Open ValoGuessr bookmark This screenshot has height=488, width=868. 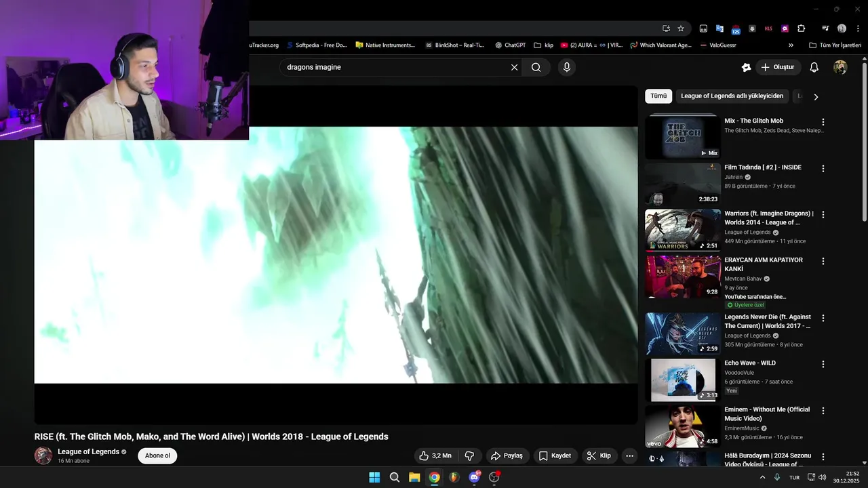tap(717, 45)
